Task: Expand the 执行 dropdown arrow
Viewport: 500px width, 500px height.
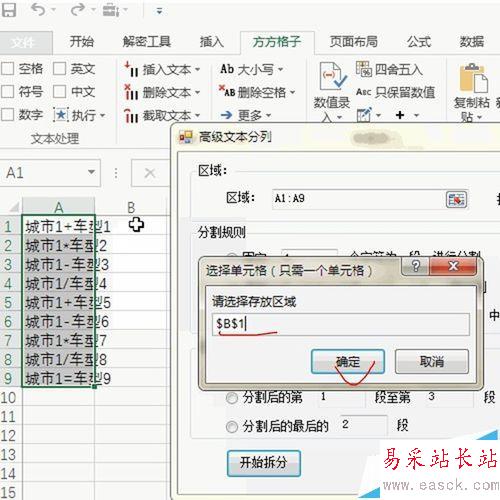Action: click(x=102, y=116)
